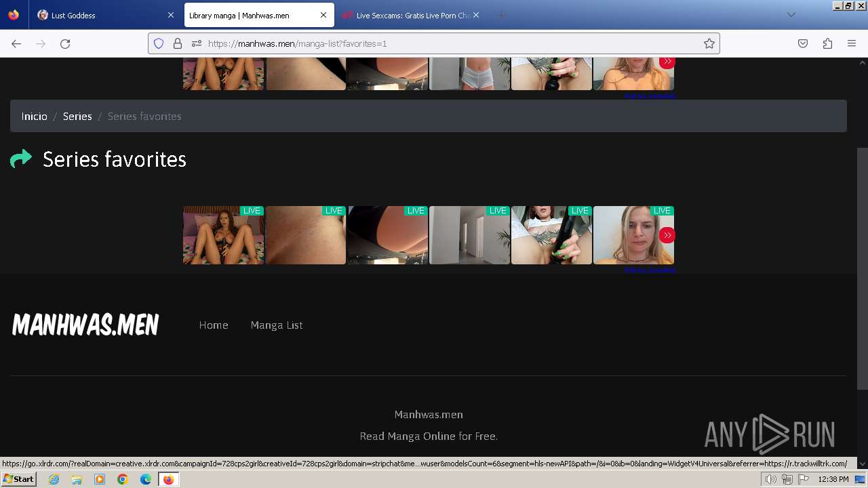Select the Series favorites breadcrumb text
Viewport: 868px width, 488px height.
144,117
